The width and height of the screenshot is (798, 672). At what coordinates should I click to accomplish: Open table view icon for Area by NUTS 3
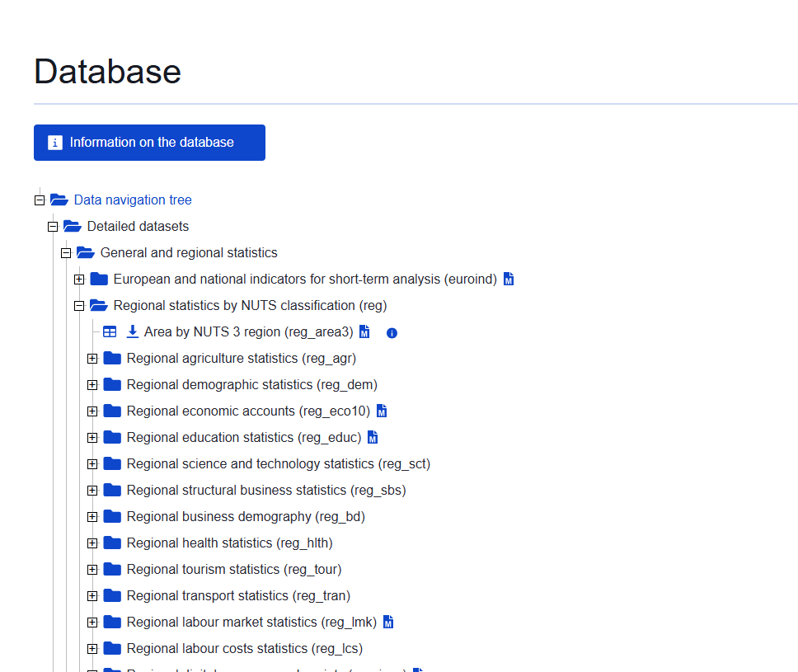(x=110, y=332)
